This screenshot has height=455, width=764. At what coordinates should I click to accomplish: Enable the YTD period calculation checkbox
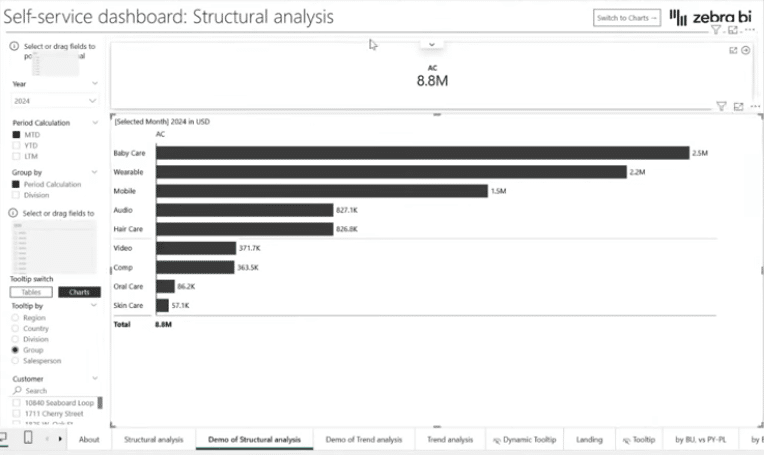point(16,145)
